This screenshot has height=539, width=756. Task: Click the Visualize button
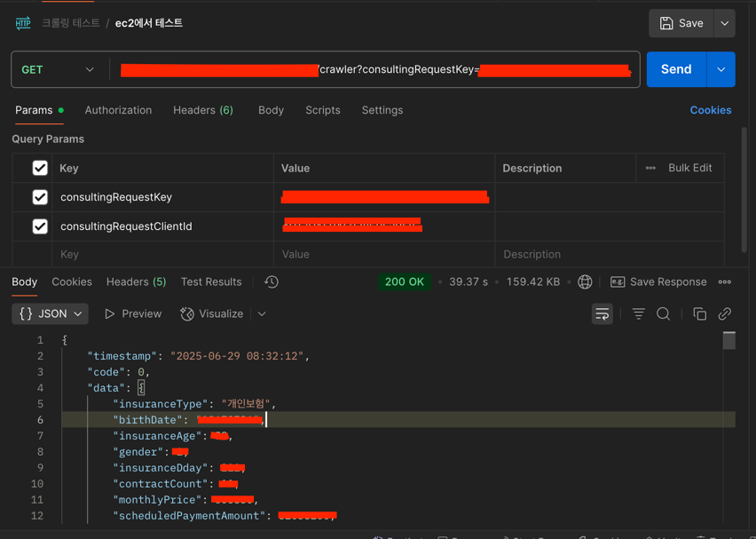click(212, 313)
